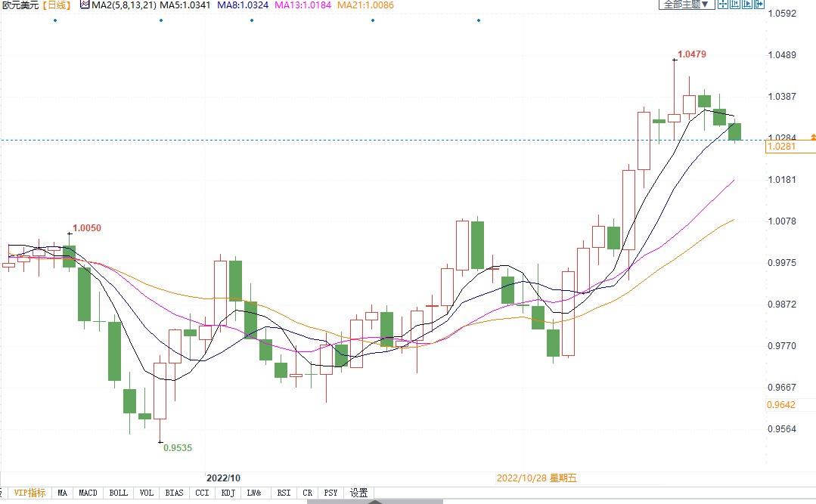
Task: Click the rightmost chart toolbar icon with exit arrow
Action: [x=758, y=5]
